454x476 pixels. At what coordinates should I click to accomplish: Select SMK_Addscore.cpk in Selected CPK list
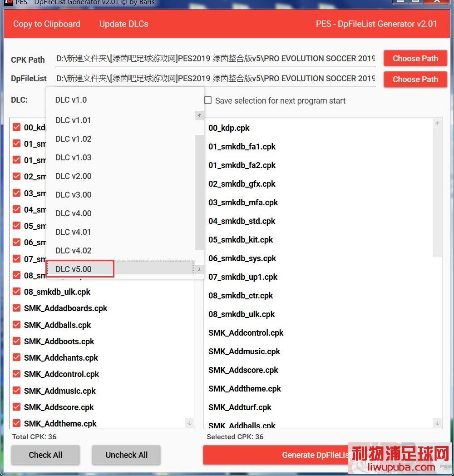pos(243,370)
